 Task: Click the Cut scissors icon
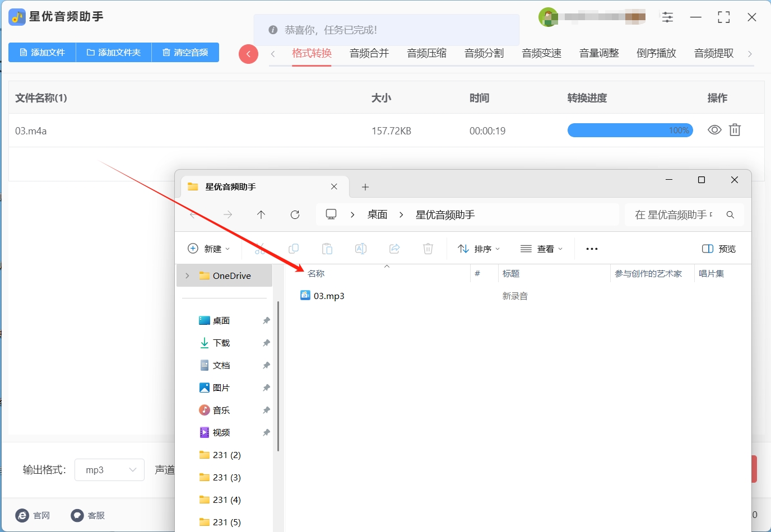tap(260, 249)
